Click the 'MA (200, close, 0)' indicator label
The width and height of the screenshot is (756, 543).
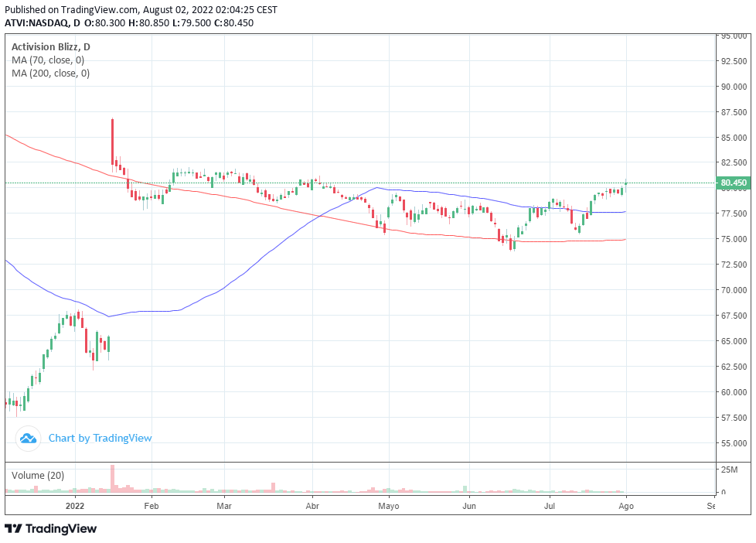(50, 73)
